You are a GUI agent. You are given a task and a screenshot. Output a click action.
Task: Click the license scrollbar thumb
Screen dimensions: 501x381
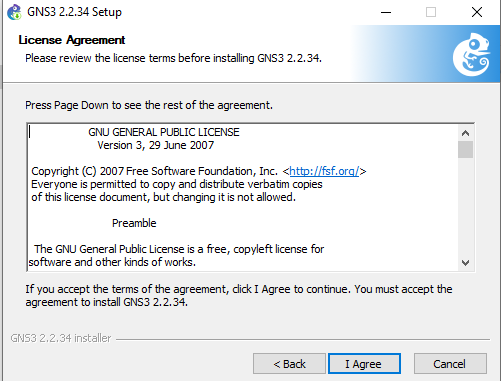pos(465,149)
